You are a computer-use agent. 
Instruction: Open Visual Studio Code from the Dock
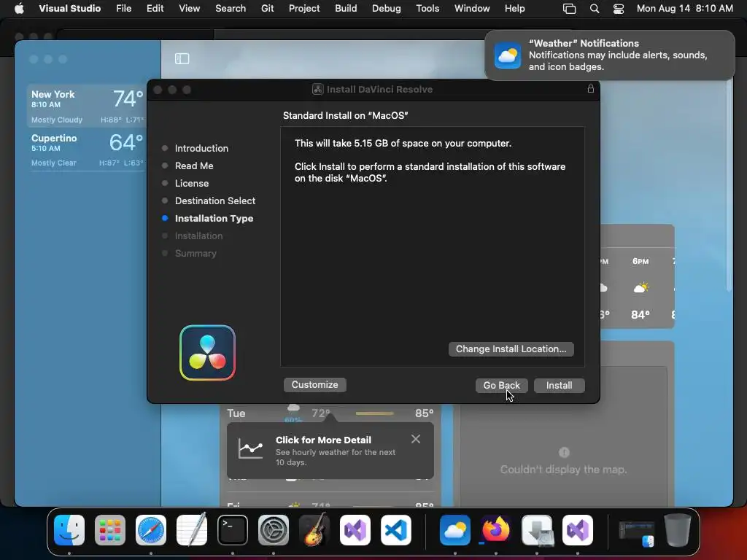[396, 530]
